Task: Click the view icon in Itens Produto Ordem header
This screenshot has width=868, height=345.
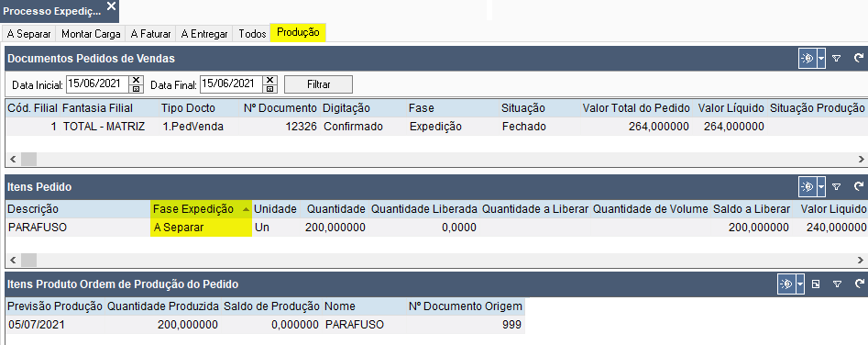Action: click(x=786, y=284)
